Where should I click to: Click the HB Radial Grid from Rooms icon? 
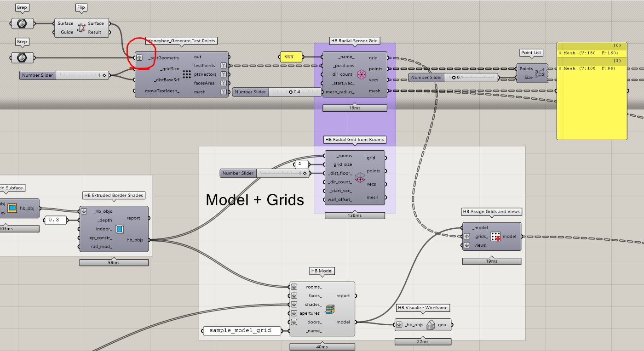pyautogui.click(x=360, y=178)
